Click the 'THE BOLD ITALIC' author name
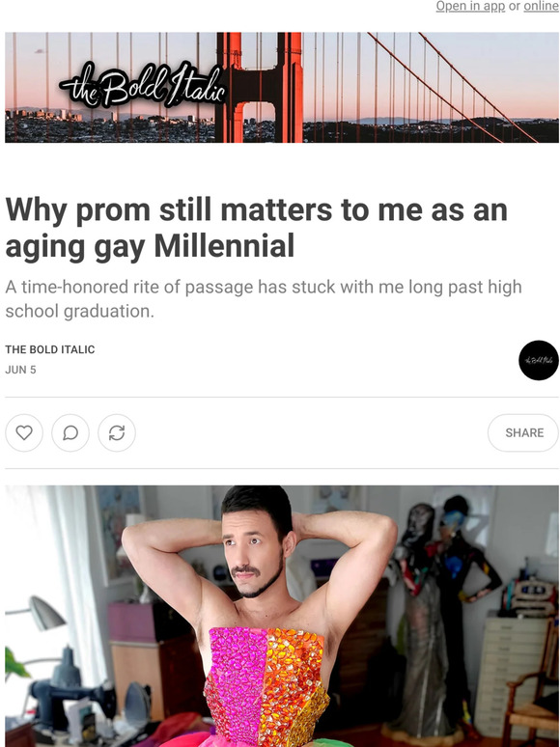This screenshot has height=747, width=560. tap(50, 349)
